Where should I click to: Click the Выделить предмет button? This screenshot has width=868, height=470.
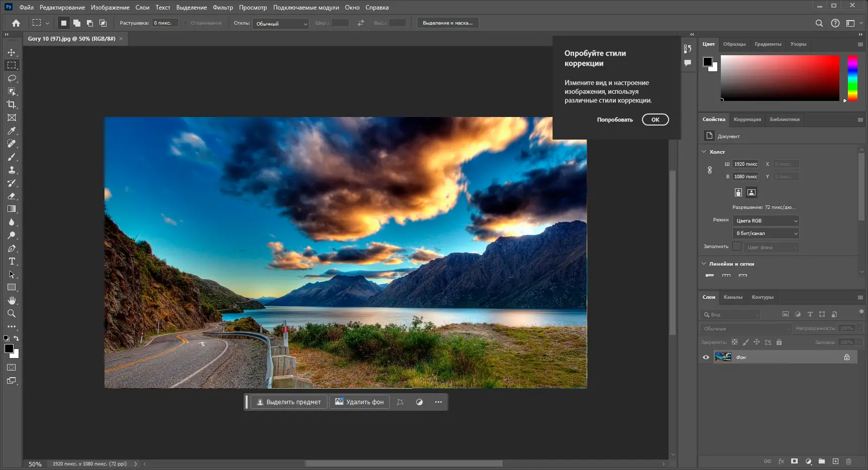coord(289,402)
